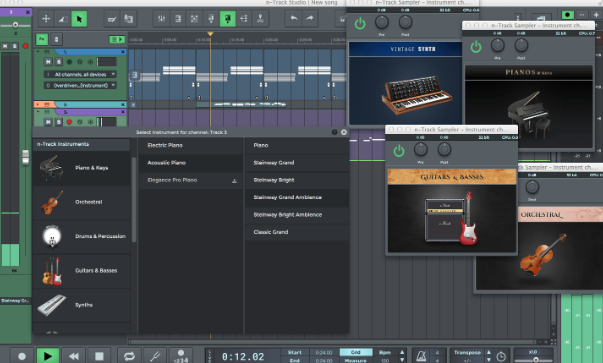Click the undo arrow
This screenshot has height=363, width=603.
(x=294, y=18)
